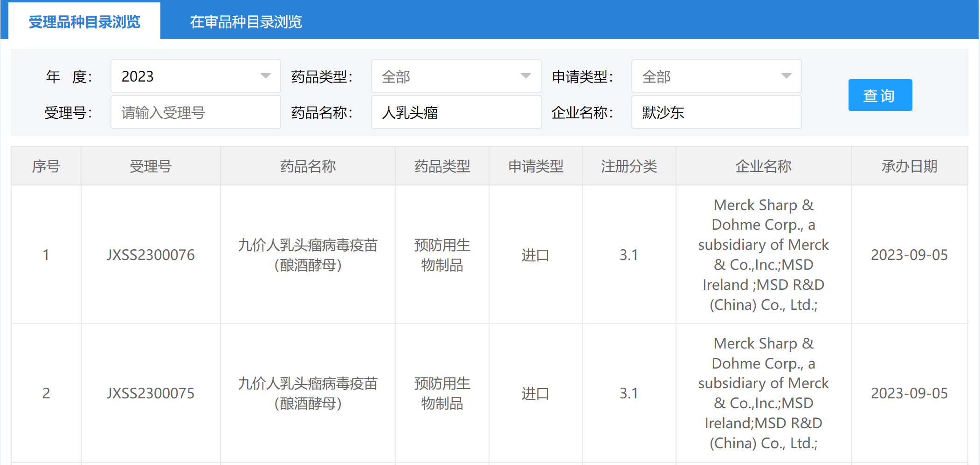This screenshot has height=465, width=980.
Task: Click the 受理号 column header
Action: click(x=151, y=166)
